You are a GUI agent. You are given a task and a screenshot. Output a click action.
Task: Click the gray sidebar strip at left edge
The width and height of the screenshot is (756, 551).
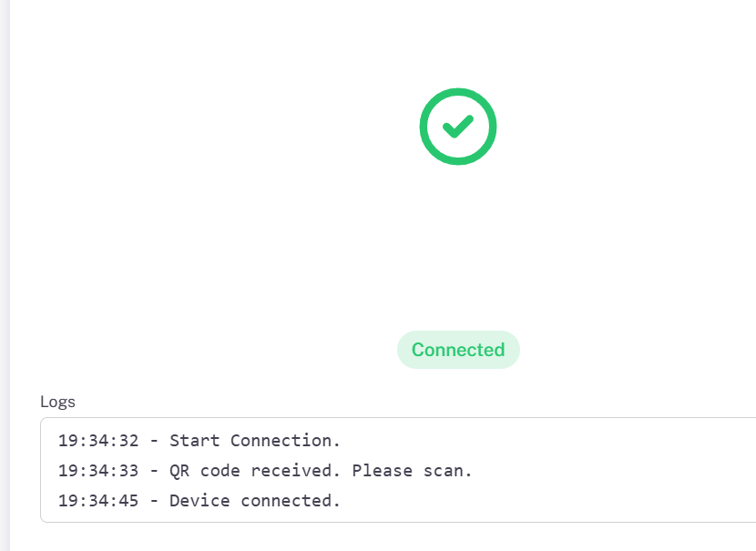(5, 273)
